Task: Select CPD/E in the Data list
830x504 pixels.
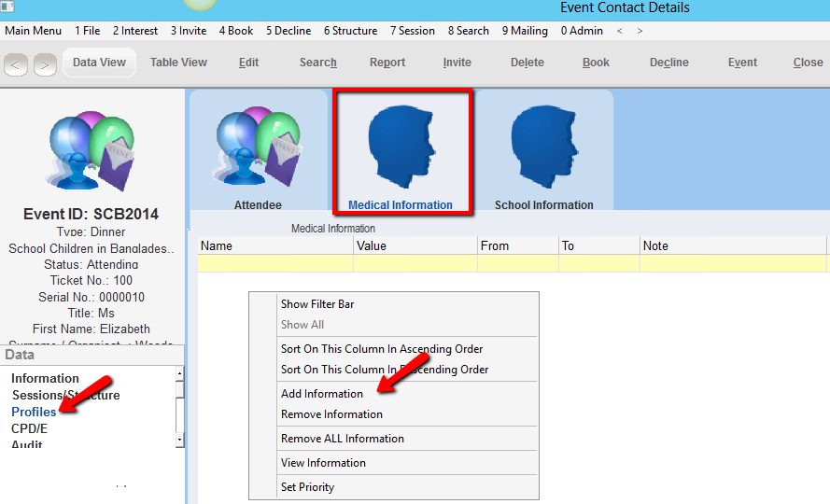Action: coord(29,428)
